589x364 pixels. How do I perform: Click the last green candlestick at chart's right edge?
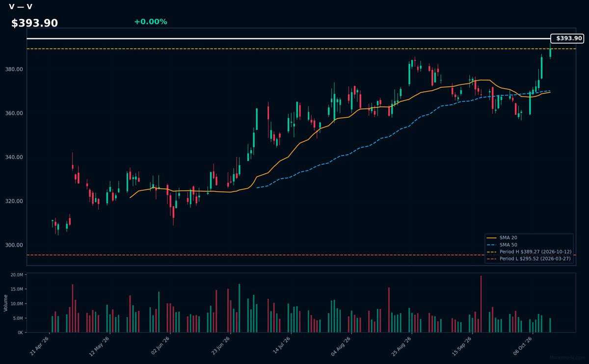pos(550,52)
